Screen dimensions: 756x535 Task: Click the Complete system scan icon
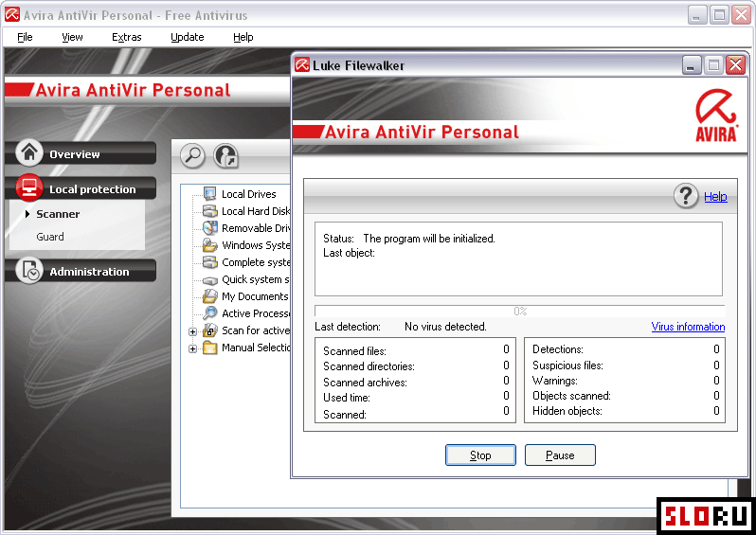[209, 261]
